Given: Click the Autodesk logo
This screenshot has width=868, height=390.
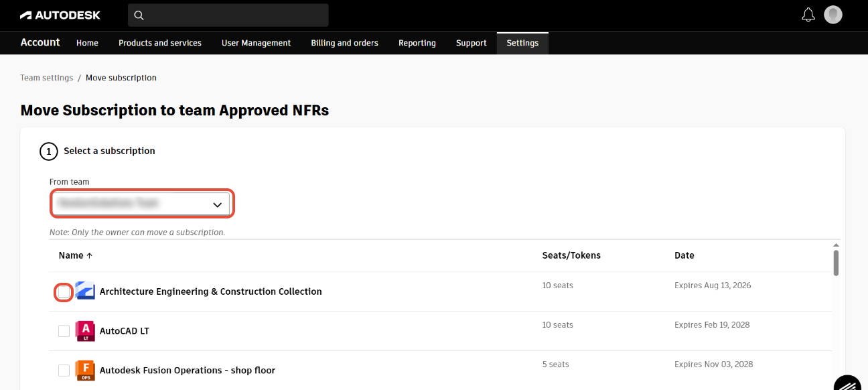Looking at the screenshot, I should [60, 15].
